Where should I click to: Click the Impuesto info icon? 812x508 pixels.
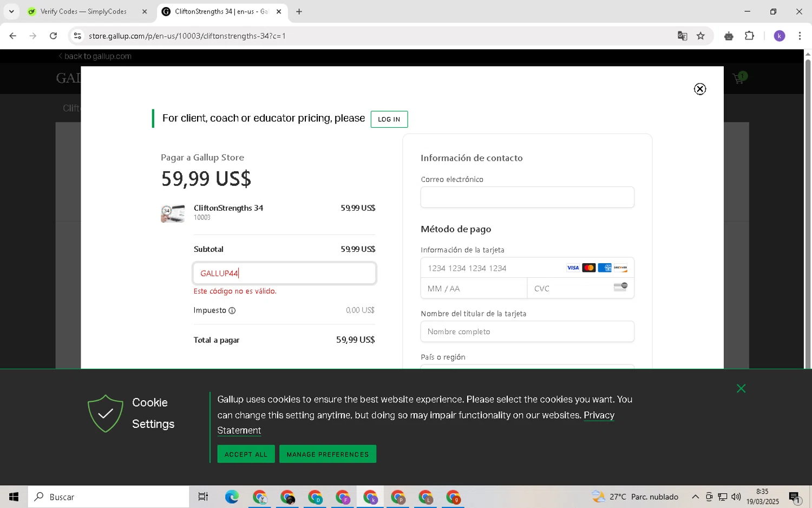[232, 310]
